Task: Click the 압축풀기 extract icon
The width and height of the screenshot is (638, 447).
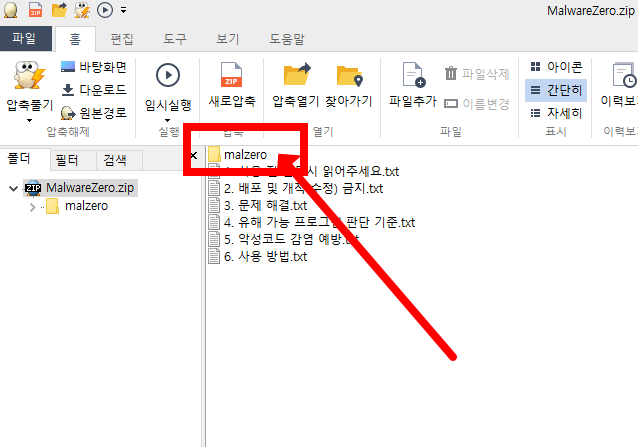Action: click(x=29, y=75)
